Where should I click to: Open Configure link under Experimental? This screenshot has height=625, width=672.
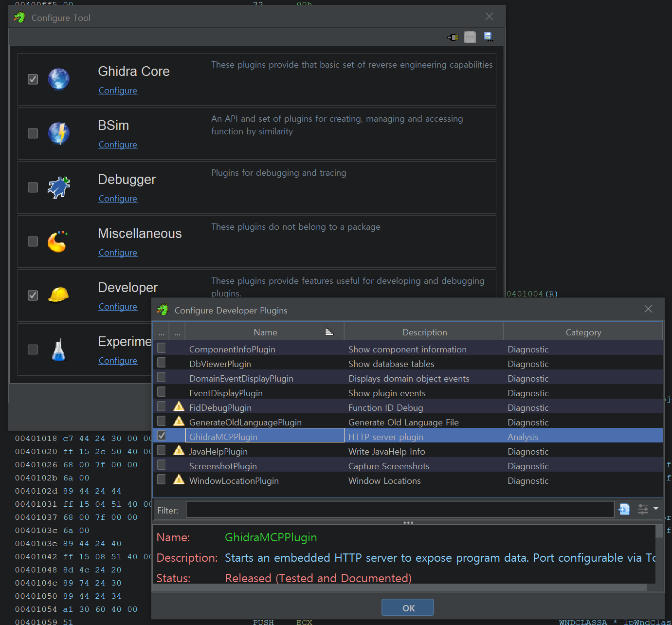coord(118,361)
